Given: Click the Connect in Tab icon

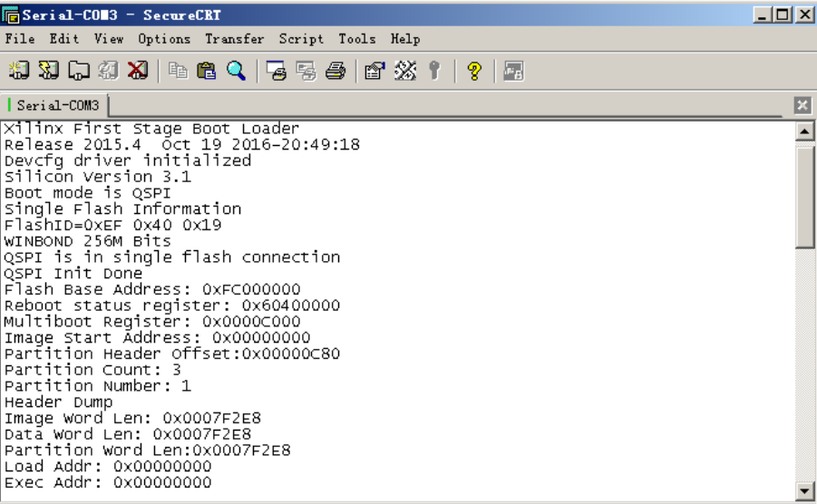Looking at the screenshot, I should click(x=79, y=71).
